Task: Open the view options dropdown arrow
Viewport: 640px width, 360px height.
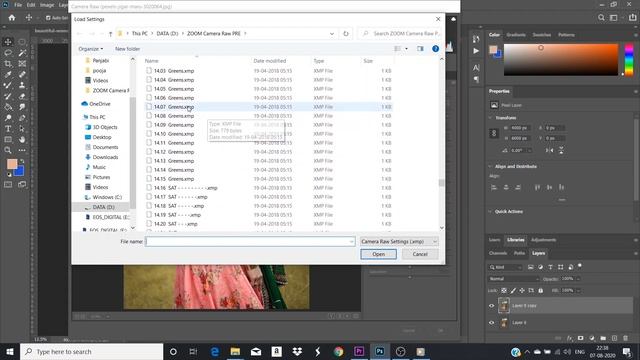Action: tap(406, 49)
